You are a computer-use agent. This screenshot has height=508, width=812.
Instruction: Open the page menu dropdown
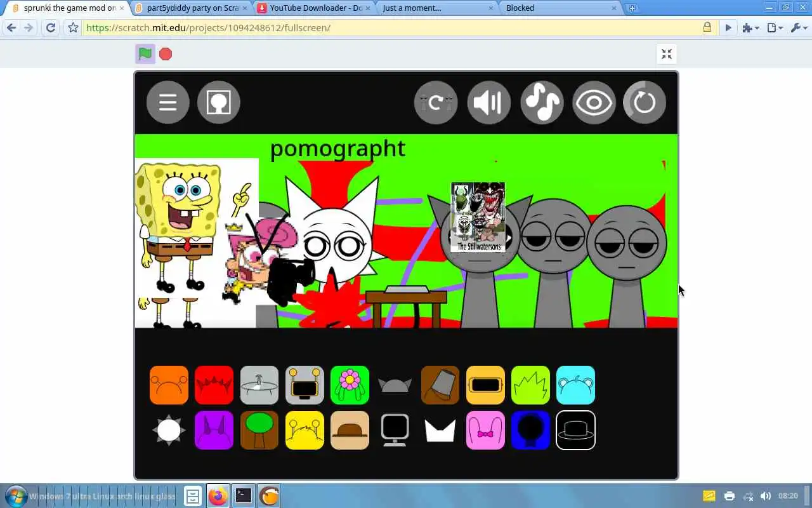click(x=775, y=28)
